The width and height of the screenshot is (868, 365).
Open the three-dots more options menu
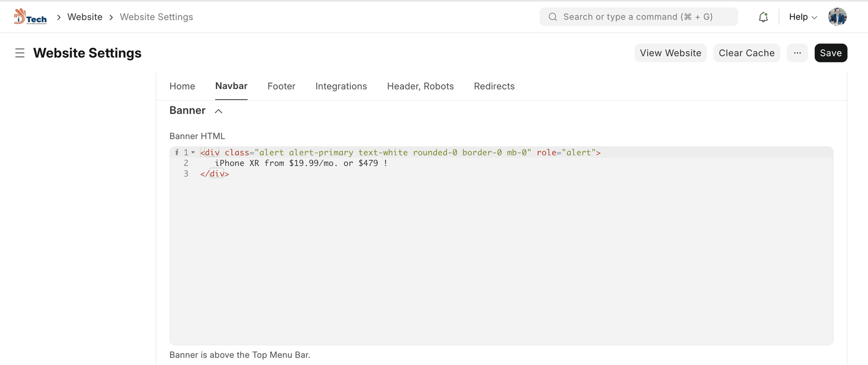(x=797, y=53)
